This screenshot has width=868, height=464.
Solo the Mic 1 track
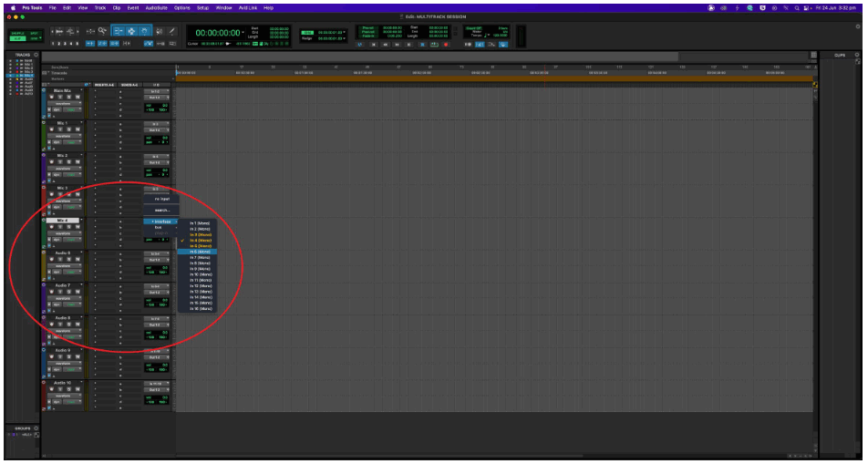pos(68,129)
